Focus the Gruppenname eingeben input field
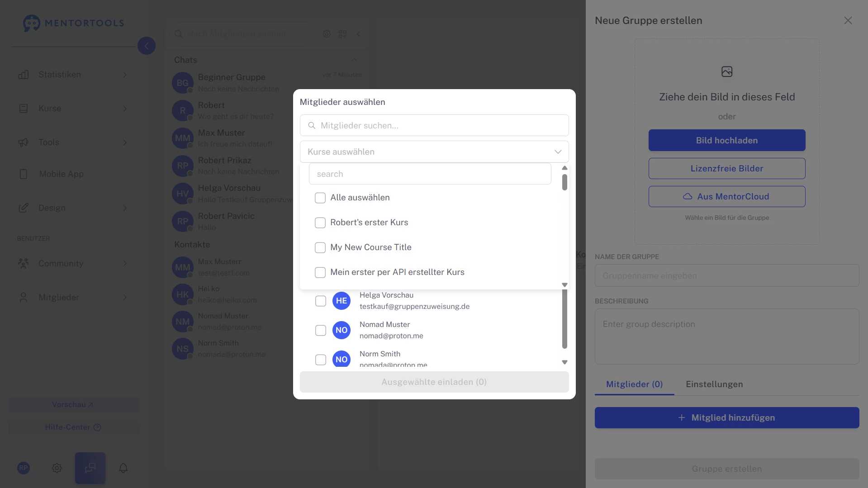Screen dimensions: 868x488 tap(726, 275)
